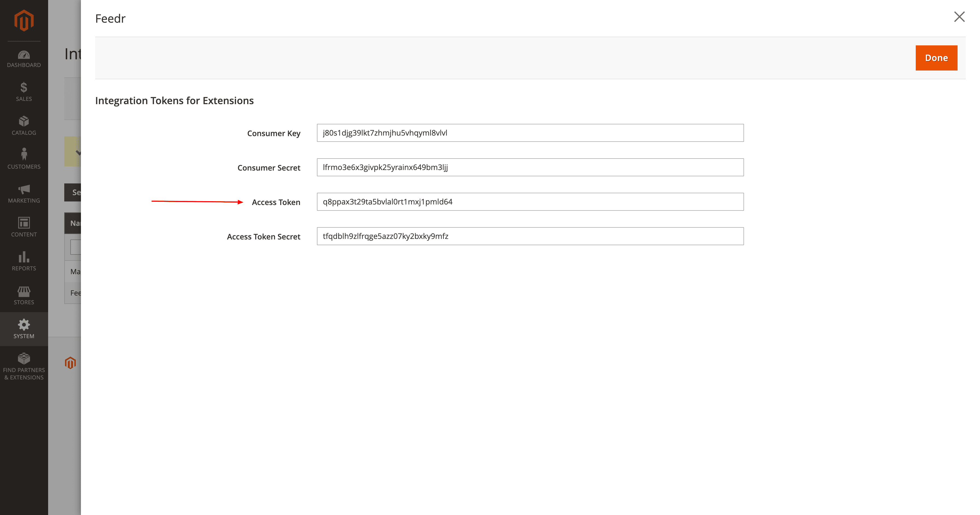Click the small Magento icon near page bottom
980x515 pixels.
tap(70, 363)
